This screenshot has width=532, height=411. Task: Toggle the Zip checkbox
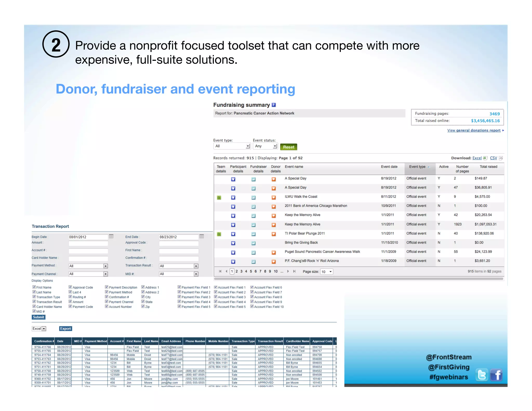point(143,306)
